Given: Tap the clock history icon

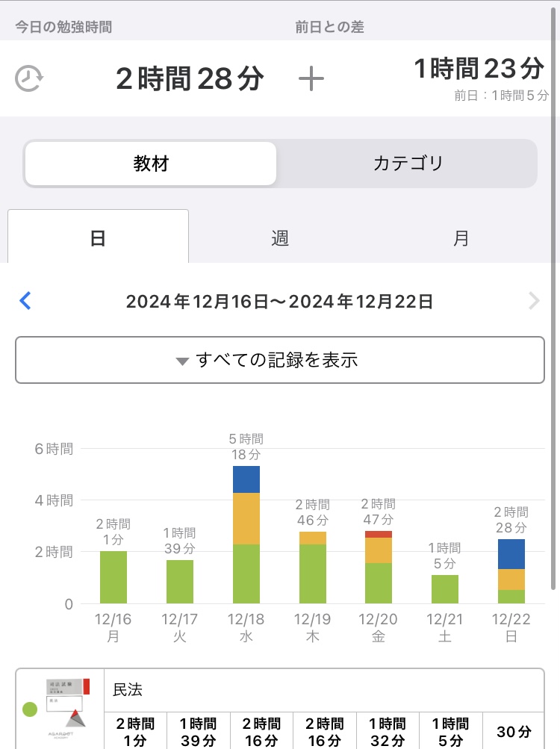Looking at the screenshot, I should 28,78.
